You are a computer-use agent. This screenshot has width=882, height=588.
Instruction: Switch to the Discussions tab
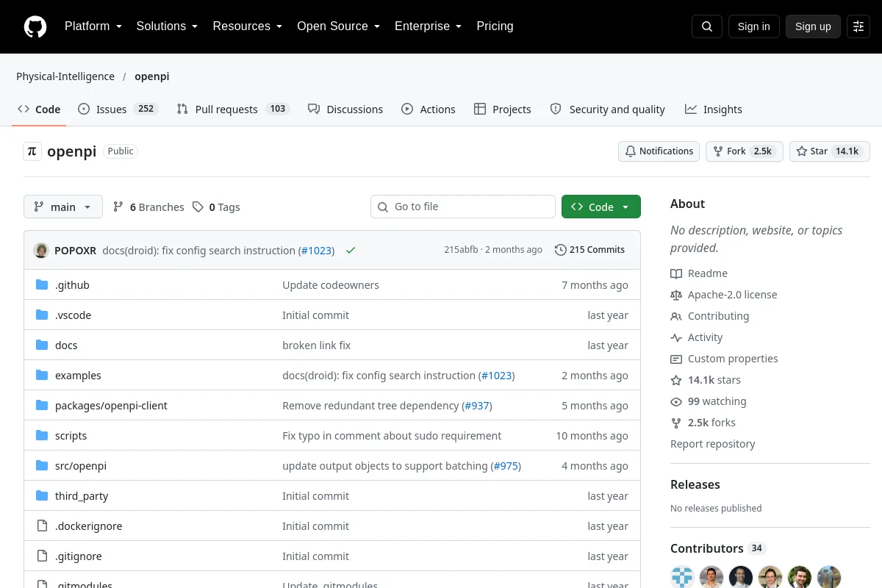click(345, 109)
